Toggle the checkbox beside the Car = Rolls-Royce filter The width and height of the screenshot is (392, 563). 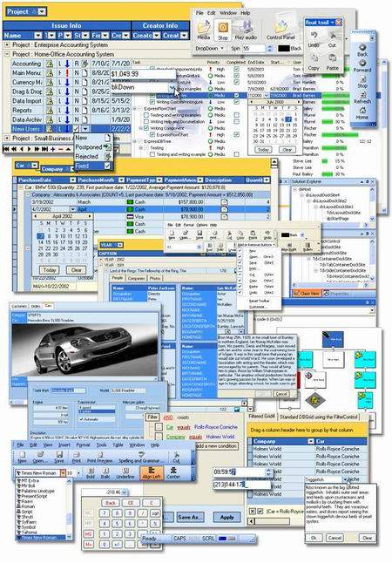(260, 511)
